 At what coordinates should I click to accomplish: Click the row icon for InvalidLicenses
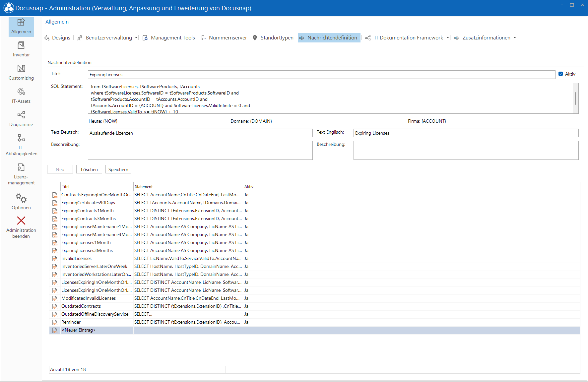(x=55, y=259)
